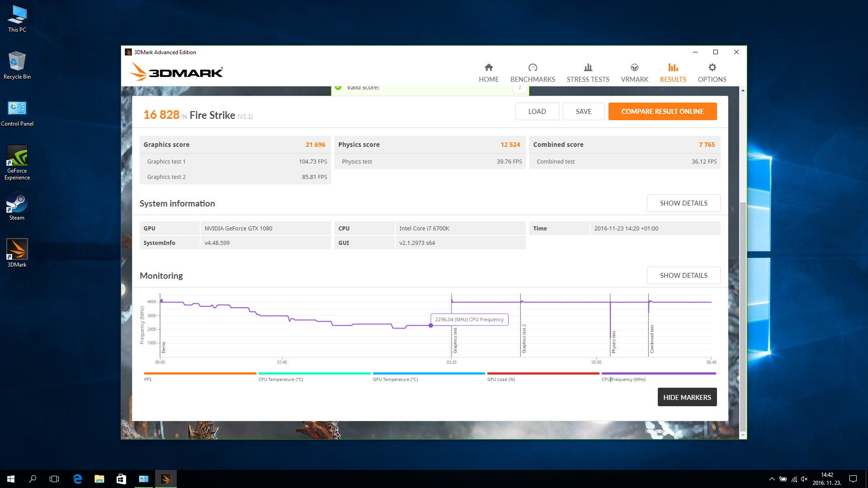Viewport: 868px width, 488px height.
Task: Click the 3DMark taskbar icon
Action: point(166,479)
